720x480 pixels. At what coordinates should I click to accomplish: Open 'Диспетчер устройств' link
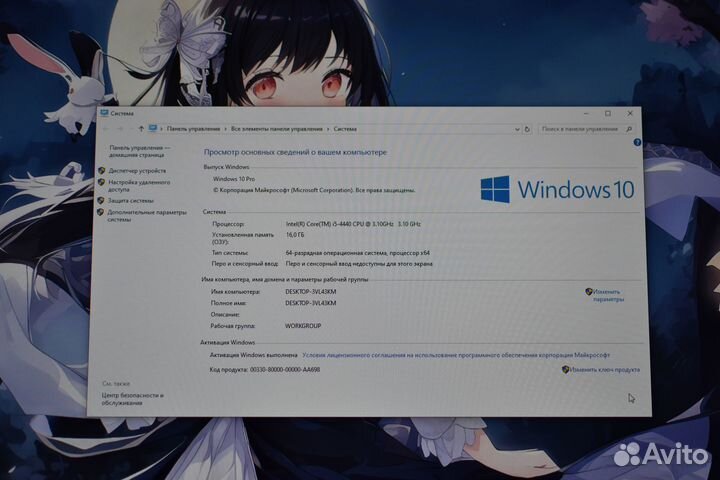(x=137, y=171)
